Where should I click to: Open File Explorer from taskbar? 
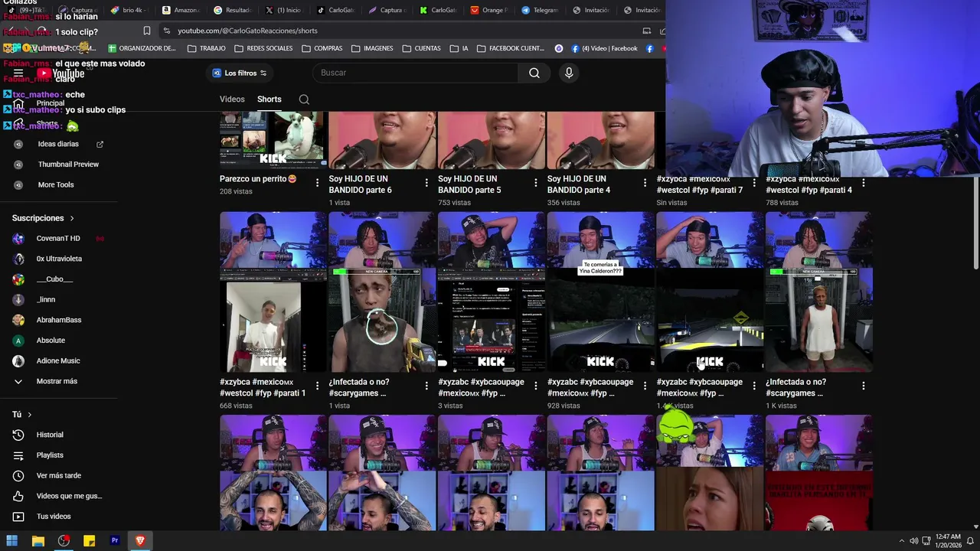[38, 541]
